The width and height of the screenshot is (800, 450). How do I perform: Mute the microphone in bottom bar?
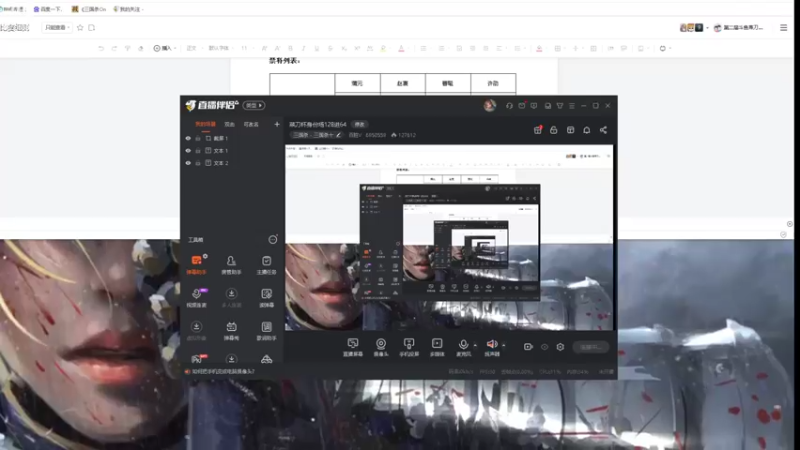coord(463,347)
